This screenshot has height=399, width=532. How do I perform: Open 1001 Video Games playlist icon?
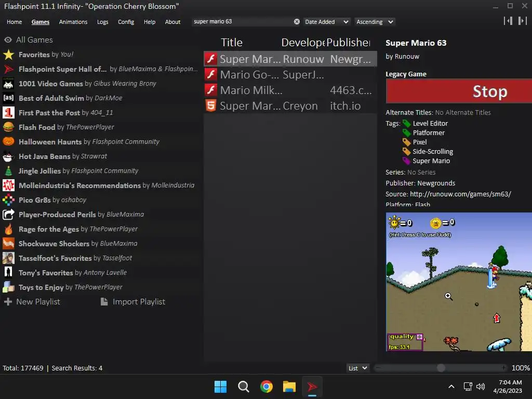point(8,84)
